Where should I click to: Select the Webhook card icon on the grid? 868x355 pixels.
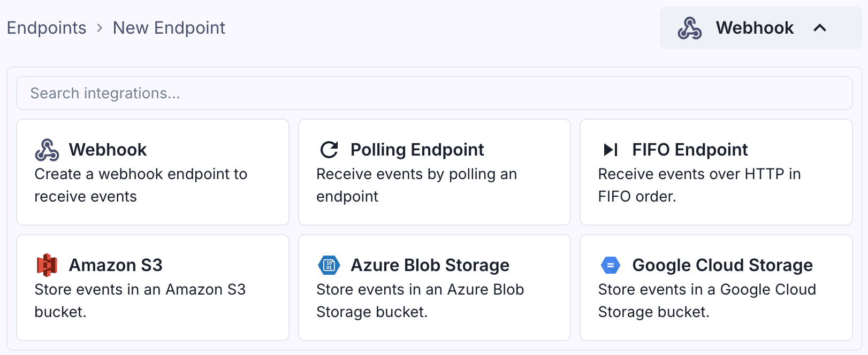48,150
